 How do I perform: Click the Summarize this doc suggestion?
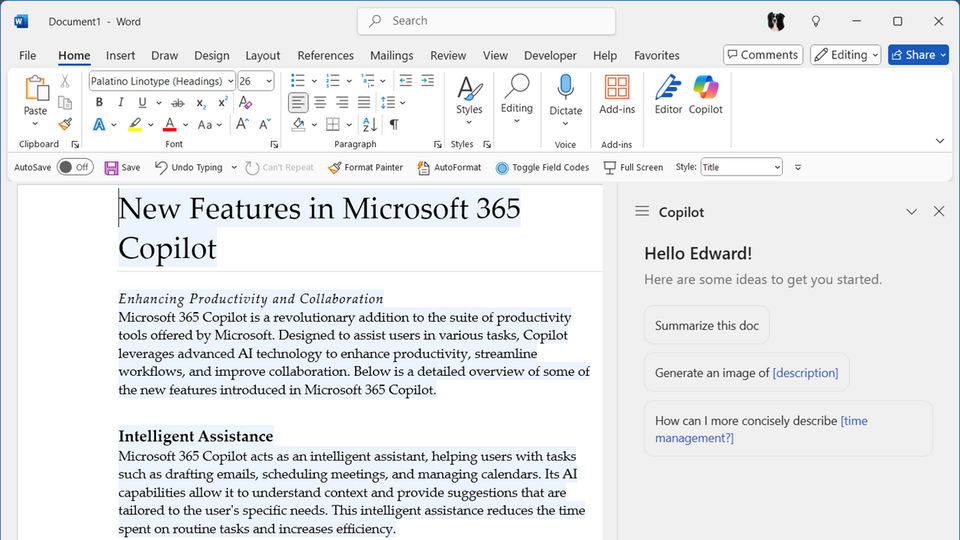tap(706, 325)
